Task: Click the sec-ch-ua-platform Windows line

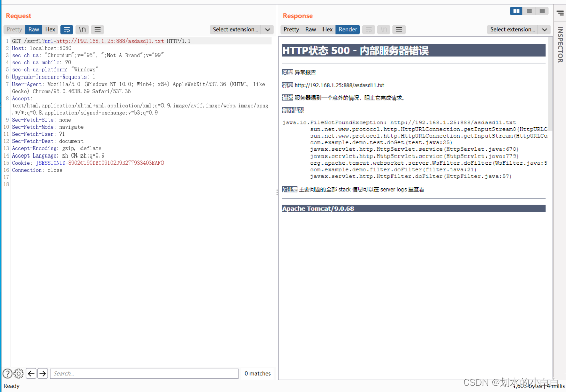Action: [x=55, y=70]
